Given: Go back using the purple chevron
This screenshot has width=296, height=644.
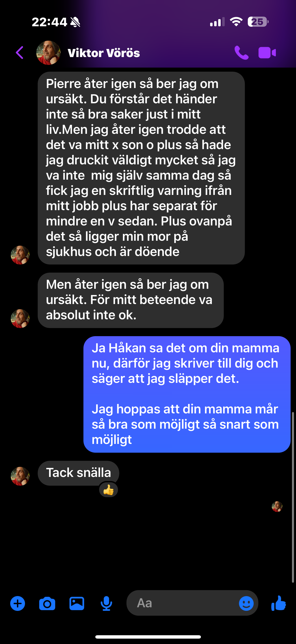Looking at the screenshot, I should pos(20,53).
